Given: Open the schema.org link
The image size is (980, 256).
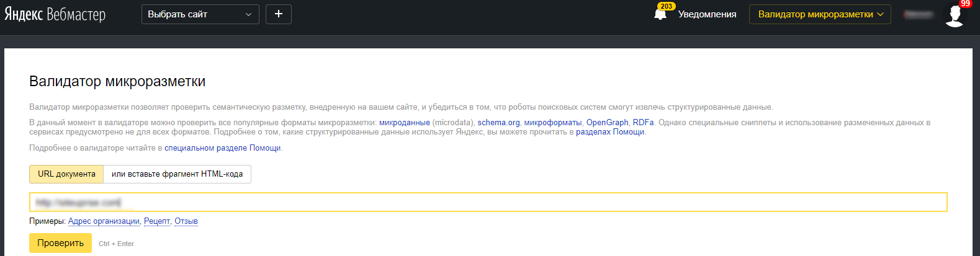Looking at the screenshot, I should (x=498, y=123).
